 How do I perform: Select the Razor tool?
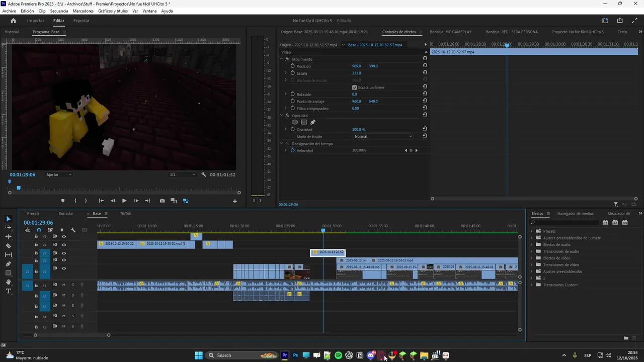[x=8, y=246]
